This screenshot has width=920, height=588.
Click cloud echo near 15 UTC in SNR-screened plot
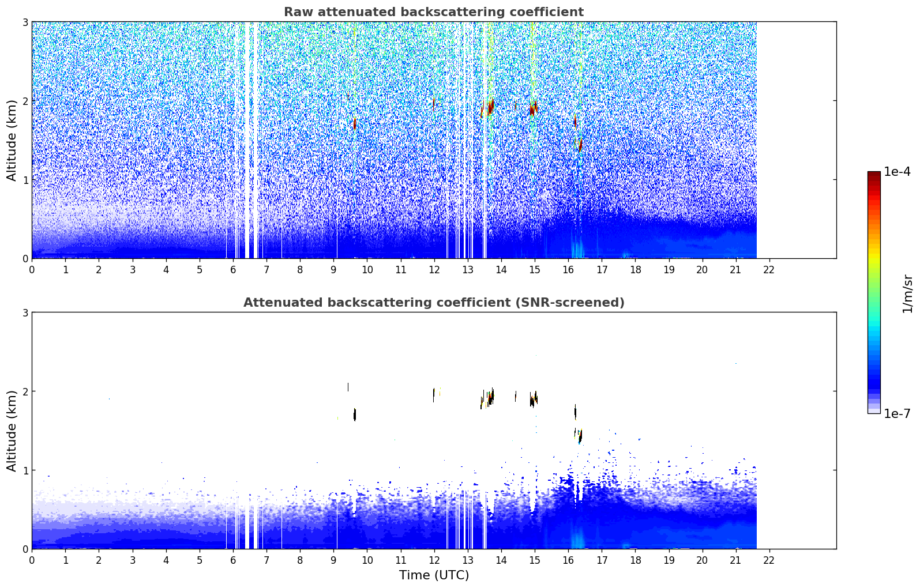click(534, 398)
